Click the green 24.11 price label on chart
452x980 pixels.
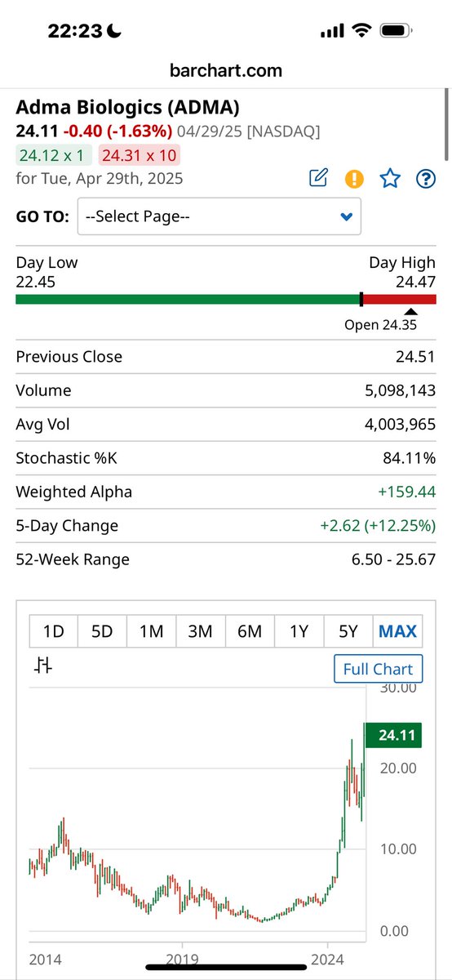tap(392, 735)
